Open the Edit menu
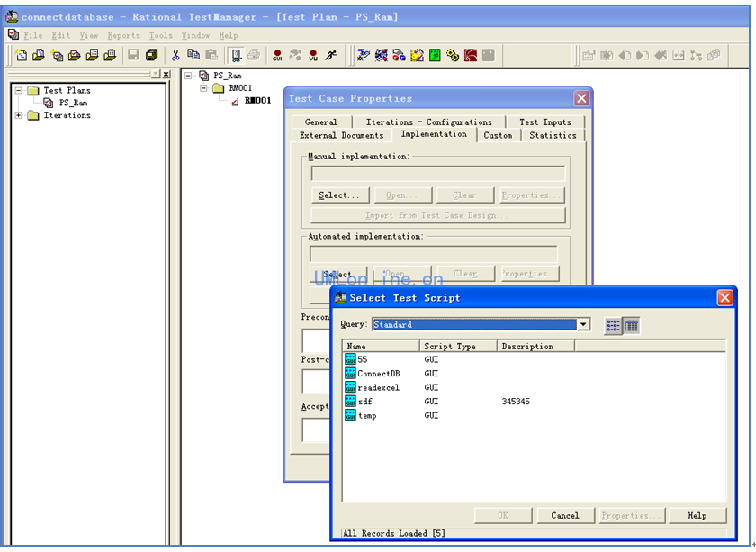The height and width of the screenshot is (552, 756). (x=61, y=35)
